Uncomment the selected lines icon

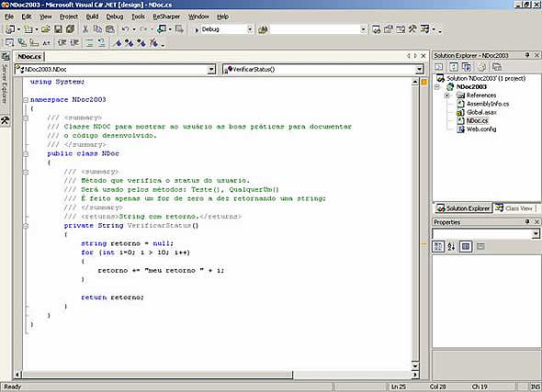pyautogui.click(x=101, y=43)
